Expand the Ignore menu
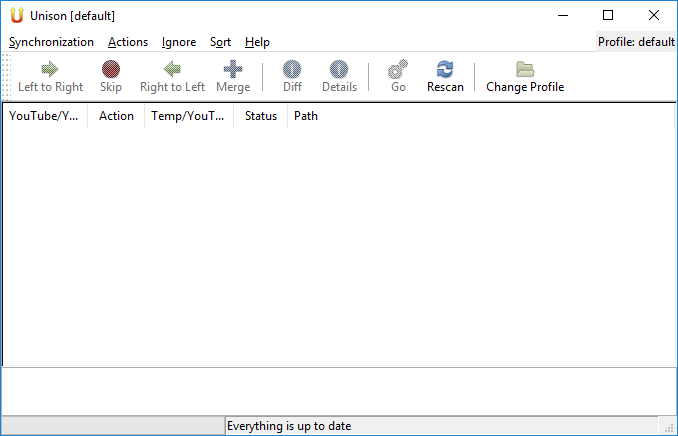Image resolution: width=678 pixels, height=436 pixels. click(x=179, y=42)
